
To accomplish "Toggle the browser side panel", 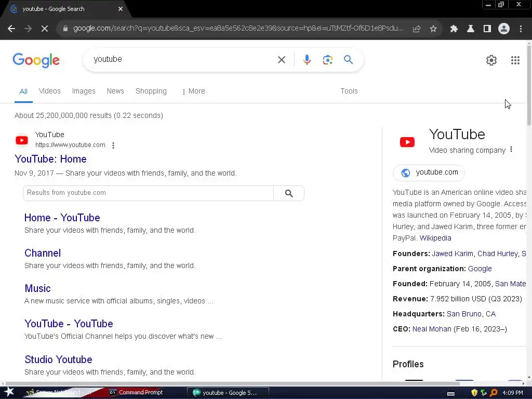I will (x=487, y=29).
